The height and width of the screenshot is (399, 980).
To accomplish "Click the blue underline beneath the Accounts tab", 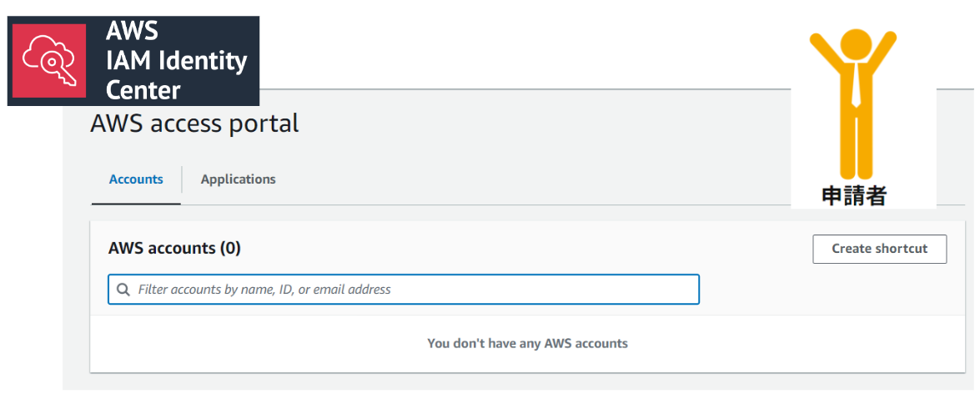I will (x=136, y=203).
